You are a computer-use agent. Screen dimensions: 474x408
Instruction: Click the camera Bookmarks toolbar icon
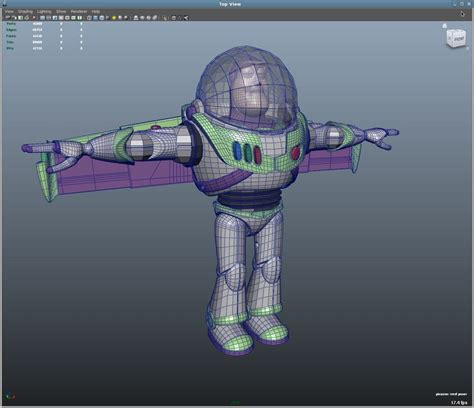pyautogui.click(x=20, y=18)
